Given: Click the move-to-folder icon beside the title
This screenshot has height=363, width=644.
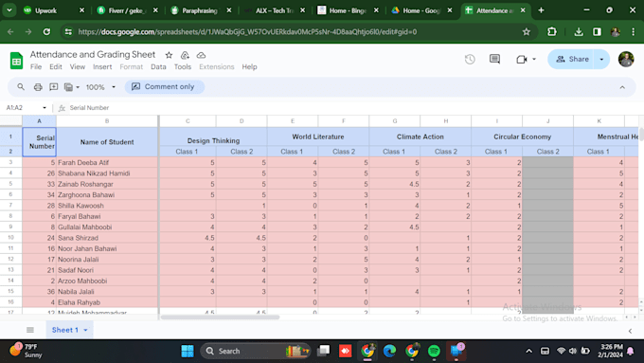Looking at the screenshot, I should 185,55.
